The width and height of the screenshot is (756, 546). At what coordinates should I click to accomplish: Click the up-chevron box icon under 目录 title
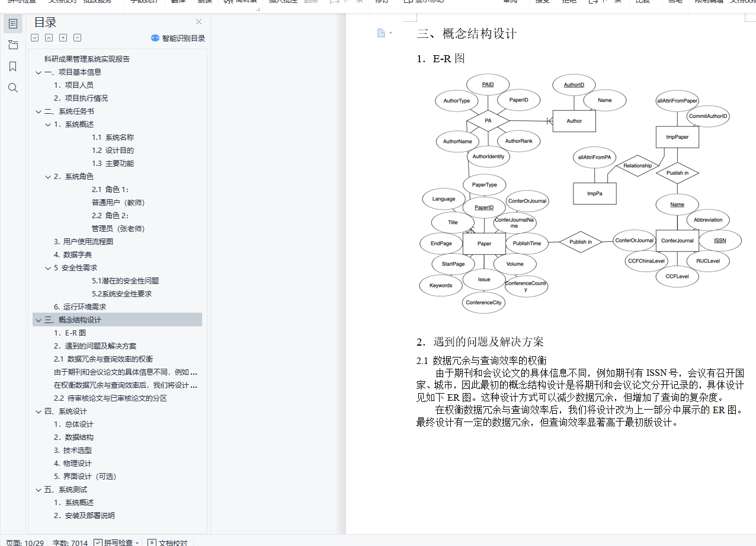point(49,38)
